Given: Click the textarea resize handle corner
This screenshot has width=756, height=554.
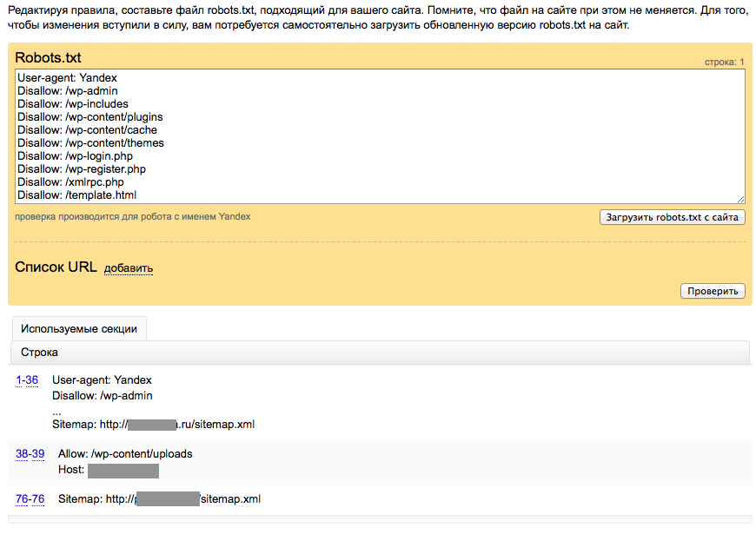Looking at the screenshot, I should point(740,199).
